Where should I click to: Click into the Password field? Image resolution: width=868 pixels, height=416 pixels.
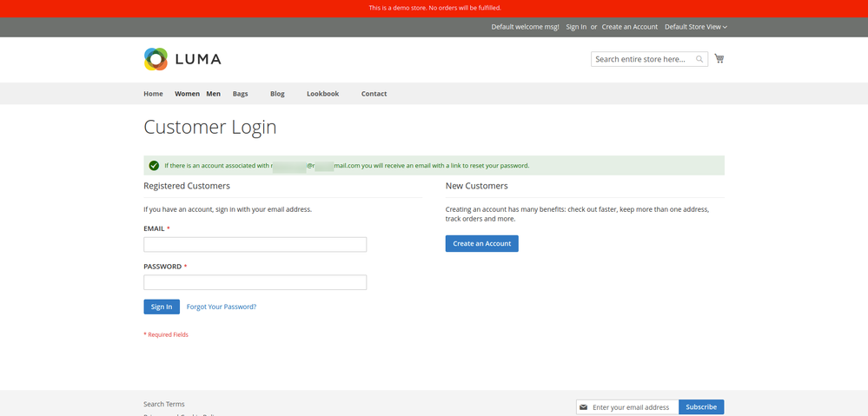click(x=255, y=282)
